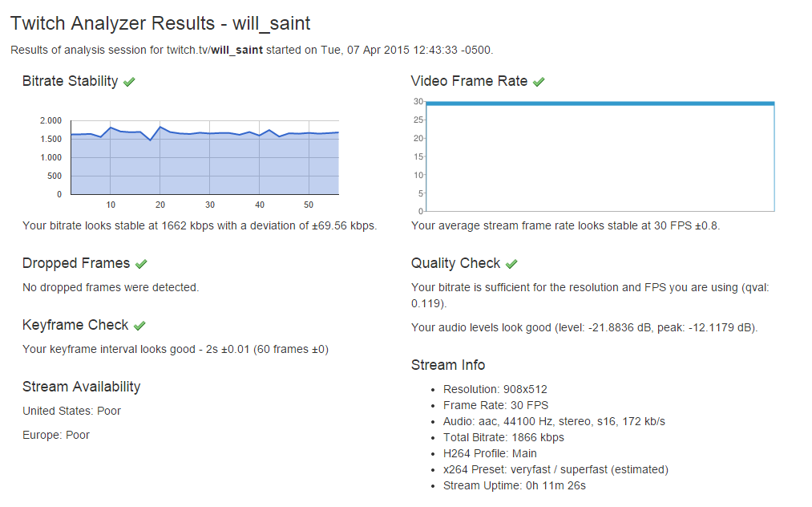This screenshot has width=812, height=507.
Task: Click the x264 Preset list entry
Action: tap(555, 469)
